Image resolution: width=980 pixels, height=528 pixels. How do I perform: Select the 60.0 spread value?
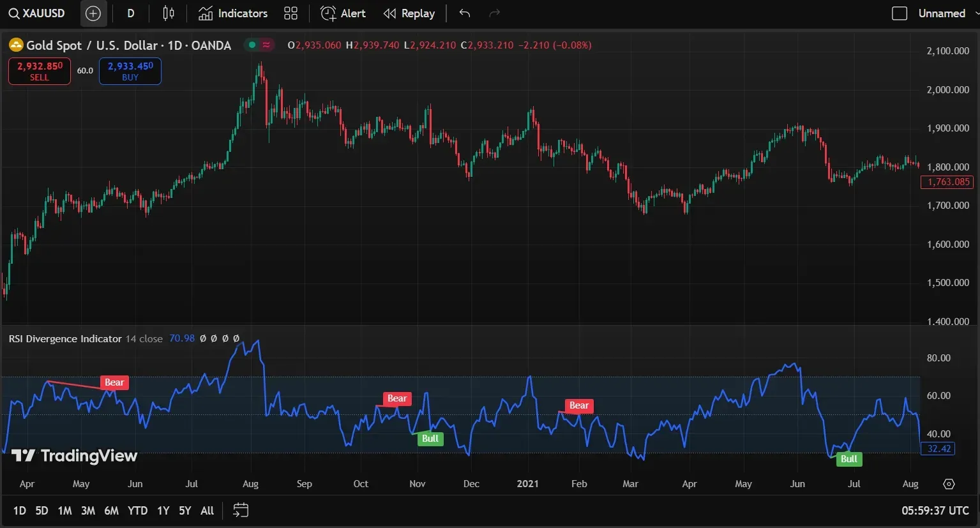coord(85,71)
